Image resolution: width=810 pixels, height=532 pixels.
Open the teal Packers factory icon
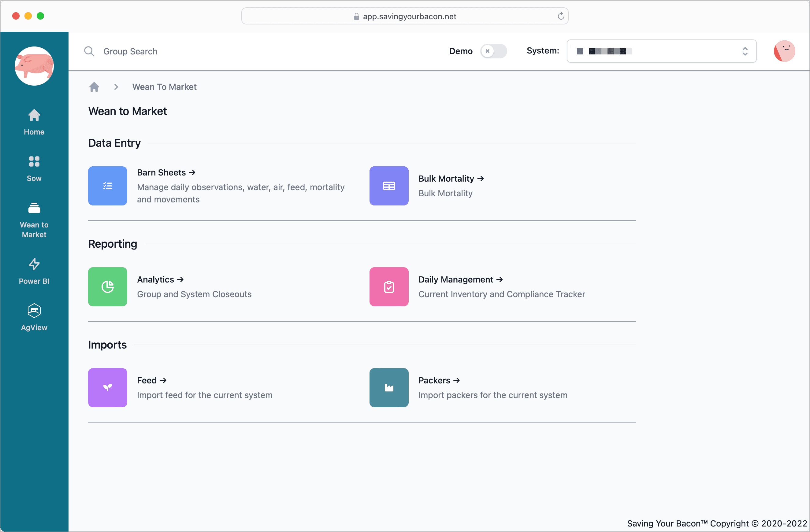click(x=389, y=387)
